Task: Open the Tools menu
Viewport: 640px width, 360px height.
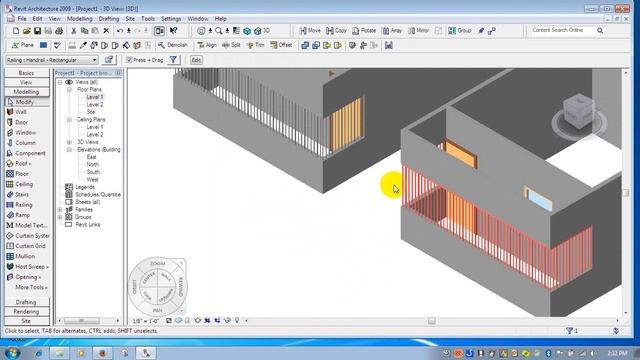Action: click(x=148, y=19)
